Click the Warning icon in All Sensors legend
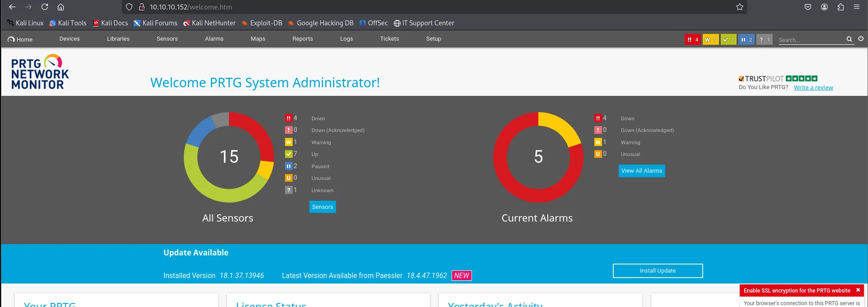Viewport: 868px width, 307px height. [289, 142]
